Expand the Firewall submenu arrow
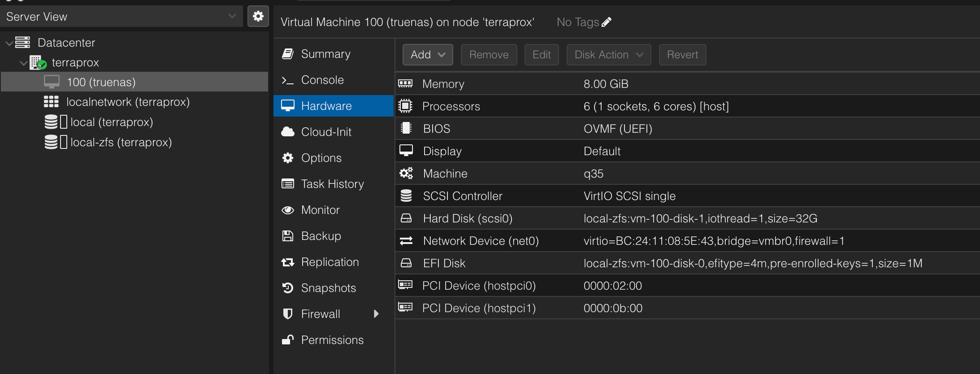 tap(376, 314)
